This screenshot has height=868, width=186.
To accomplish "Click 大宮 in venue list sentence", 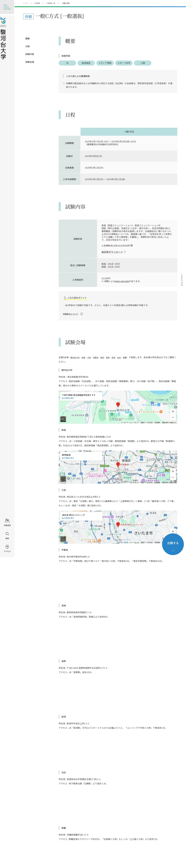I will pos(89,357).
